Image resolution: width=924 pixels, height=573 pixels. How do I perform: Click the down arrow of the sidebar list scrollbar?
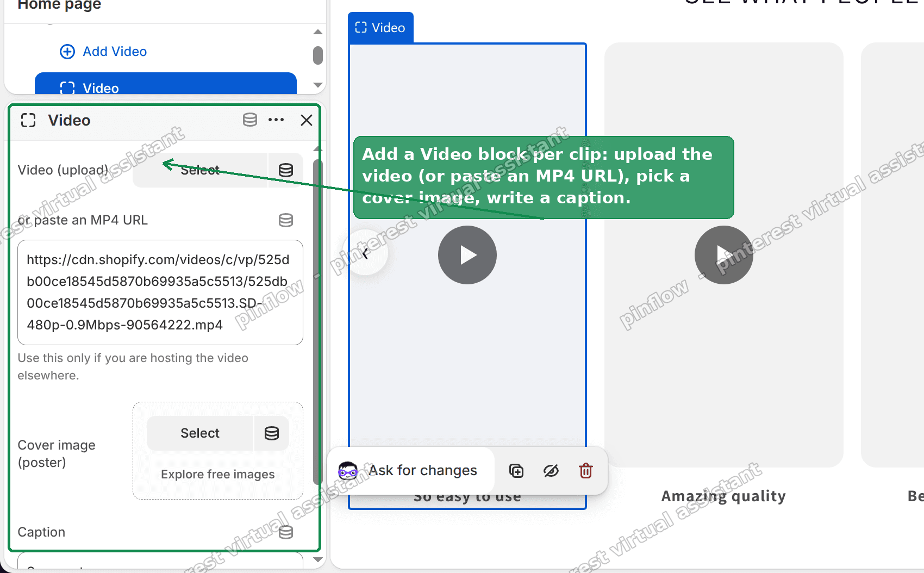[318, 85]
